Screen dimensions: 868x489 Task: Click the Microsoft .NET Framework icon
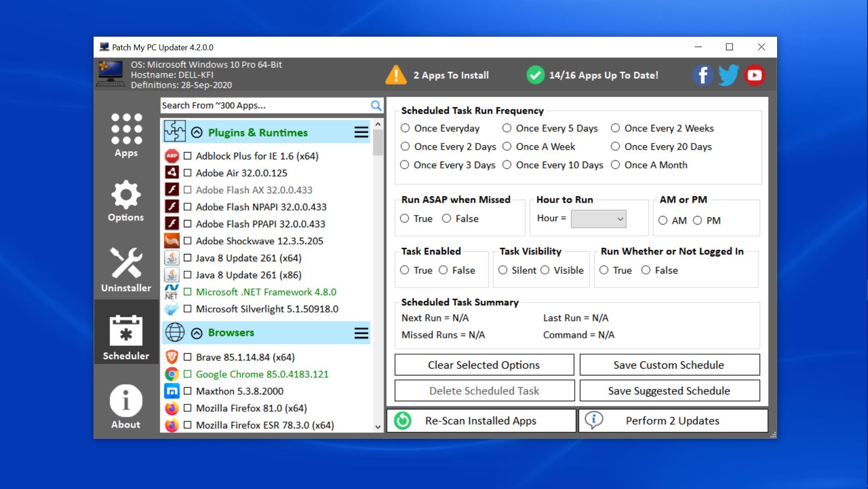tap(172, 291)
